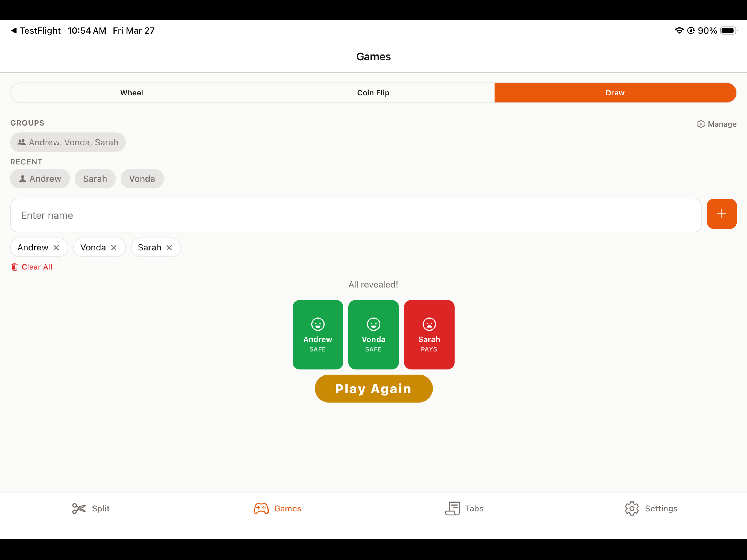Remove Vonda with the X icon
The image size is (747, 560).
(114, 247)
